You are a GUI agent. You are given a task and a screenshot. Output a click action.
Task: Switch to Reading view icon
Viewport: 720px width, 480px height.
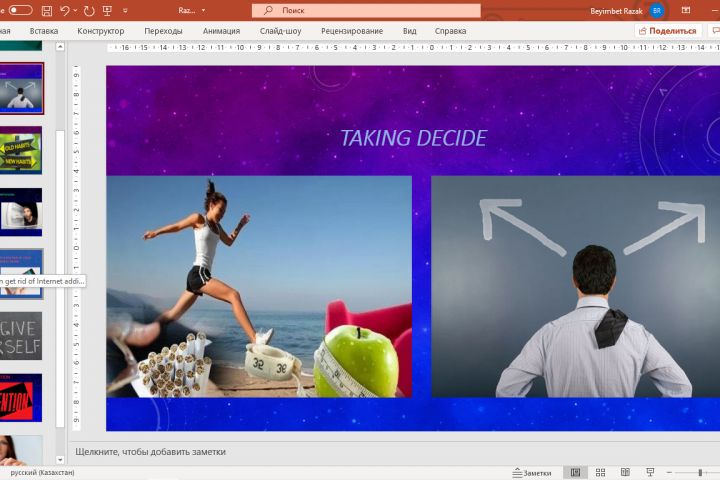click(x=625, y=472)
